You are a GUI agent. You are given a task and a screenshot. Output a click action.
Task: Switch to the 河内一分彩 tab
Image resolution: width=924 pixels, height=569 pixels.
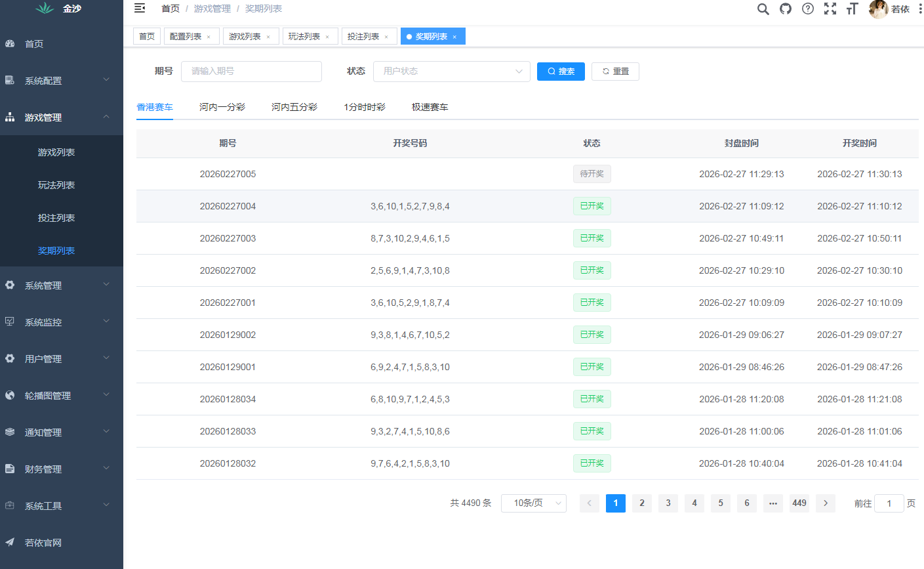pos(223,106)
